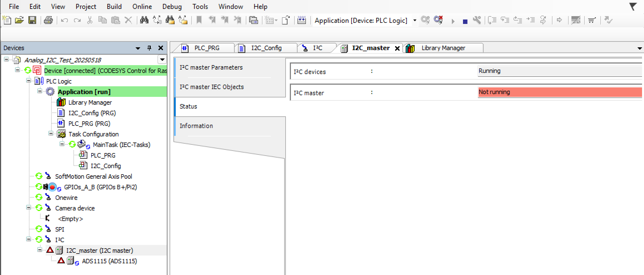The image size is (644, 275).
Task: Click the Step Into icon
Action: click(x=505, y=20)
